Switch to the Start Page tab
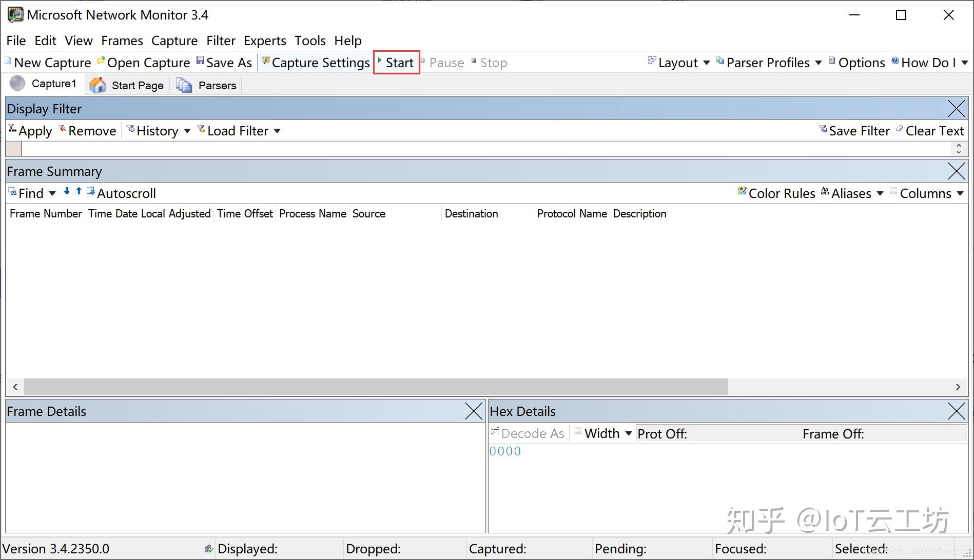The image size is (974, 560). (x=127, y=85)
